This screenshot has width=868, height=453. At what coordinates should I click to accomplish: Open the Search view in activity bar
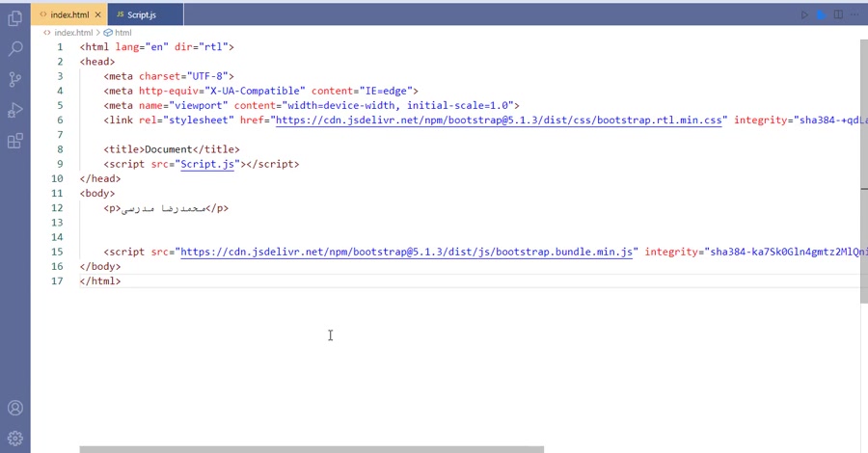click(x=14, y=49)
